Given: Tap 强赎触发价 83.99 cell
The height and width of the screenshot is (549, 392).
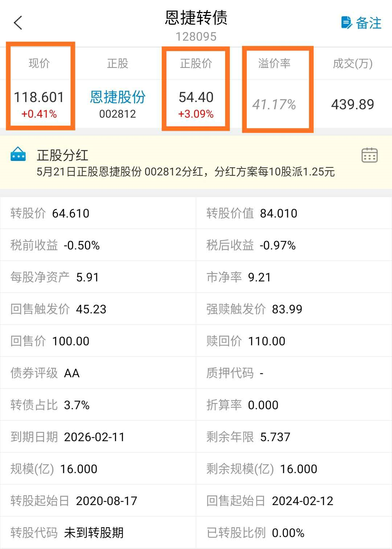Looking at the screenshot, I should point(294,309).
